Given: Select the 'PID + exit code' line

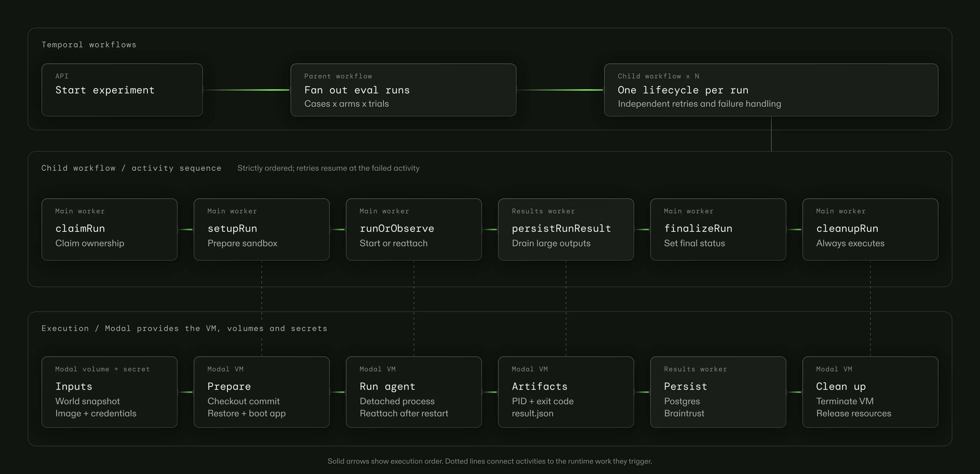Looking at the screenshot, I should 543,401.
